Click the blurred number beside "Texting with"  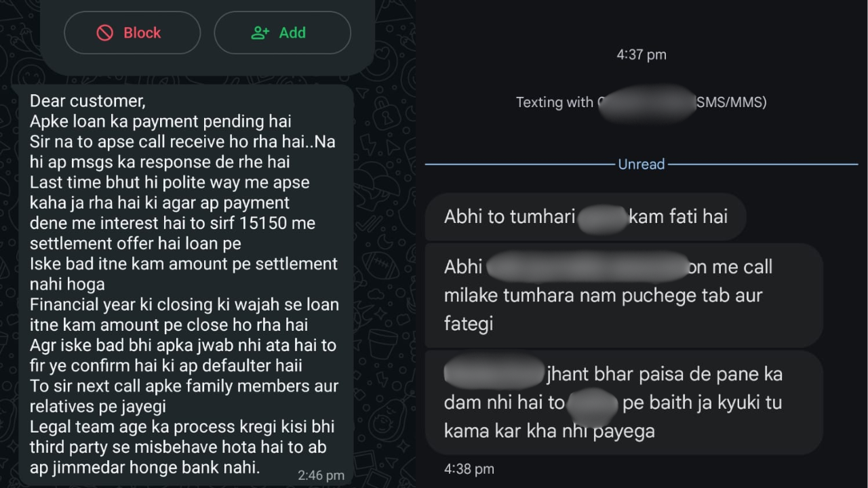(x=646, y=104)
